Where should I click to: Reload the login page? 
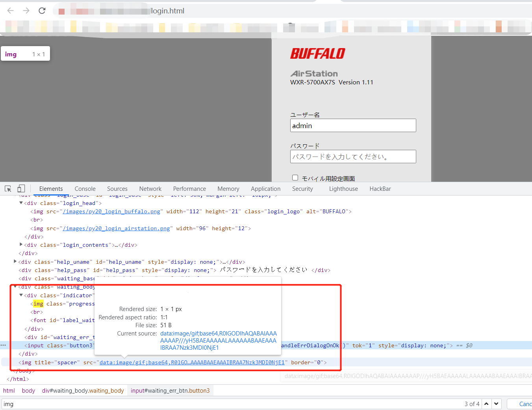coord(42,11)
